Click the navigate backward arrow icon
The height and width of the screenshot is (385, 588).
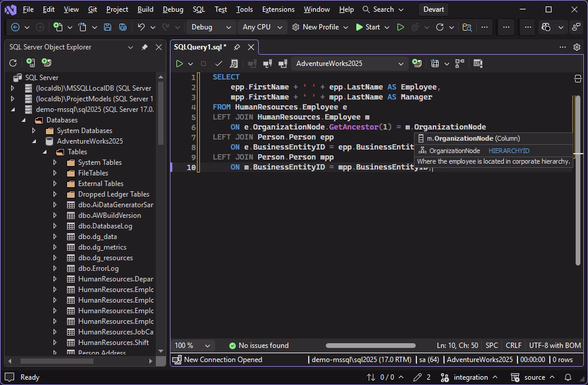click(x=15, y=27)
